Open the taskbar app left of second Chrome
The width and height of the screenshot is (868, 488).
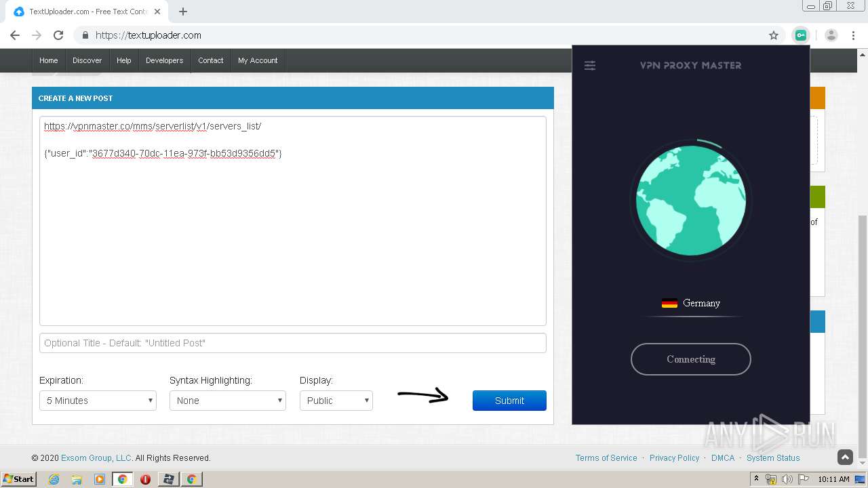[x=168, y=479]
